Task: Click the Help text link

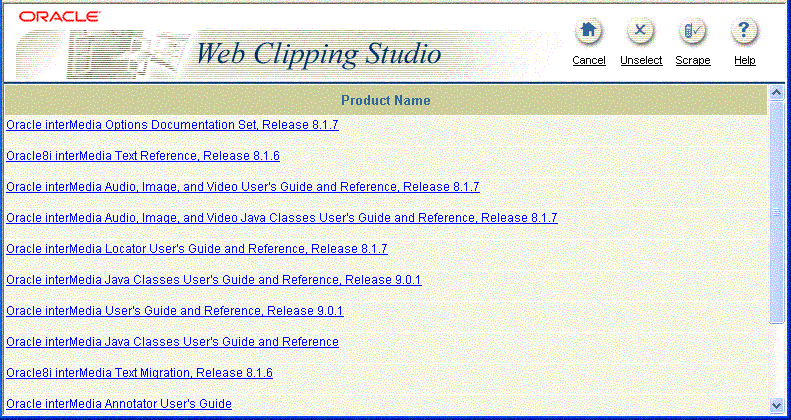Action: point(745,60)
